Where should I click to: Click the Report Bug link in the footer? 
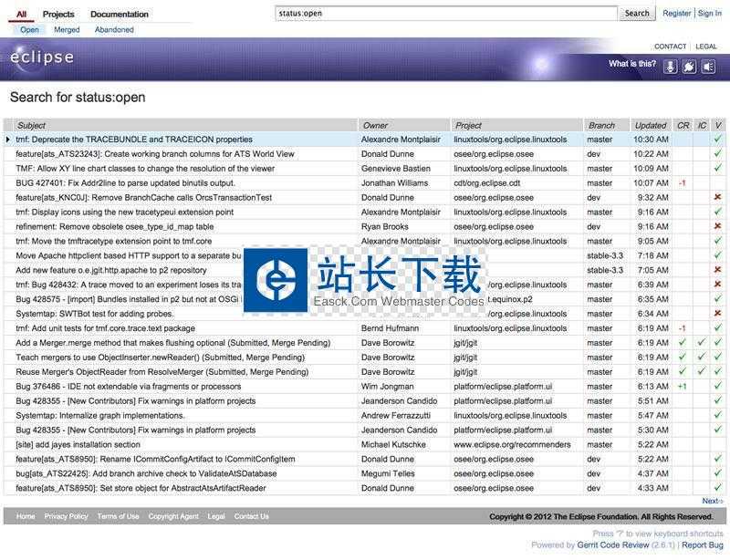click(702, 545)
